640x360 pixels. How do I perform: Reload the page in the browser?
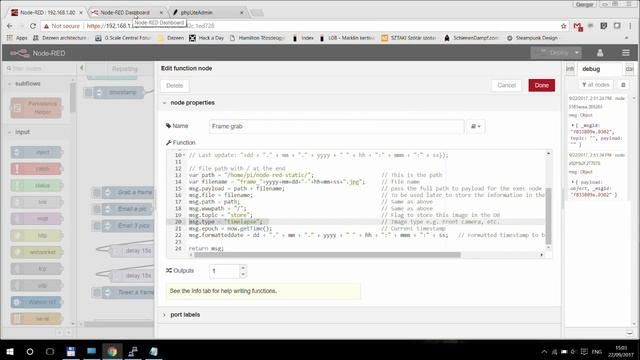[33, 26]
